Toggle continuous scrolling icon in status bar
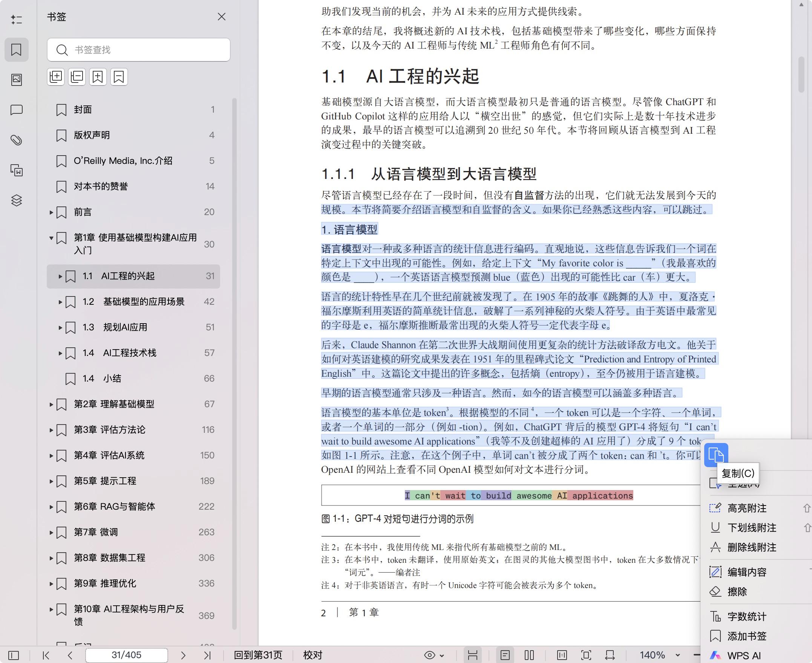The width and height of the screenshot is (812, 663). tap(473, 655)
